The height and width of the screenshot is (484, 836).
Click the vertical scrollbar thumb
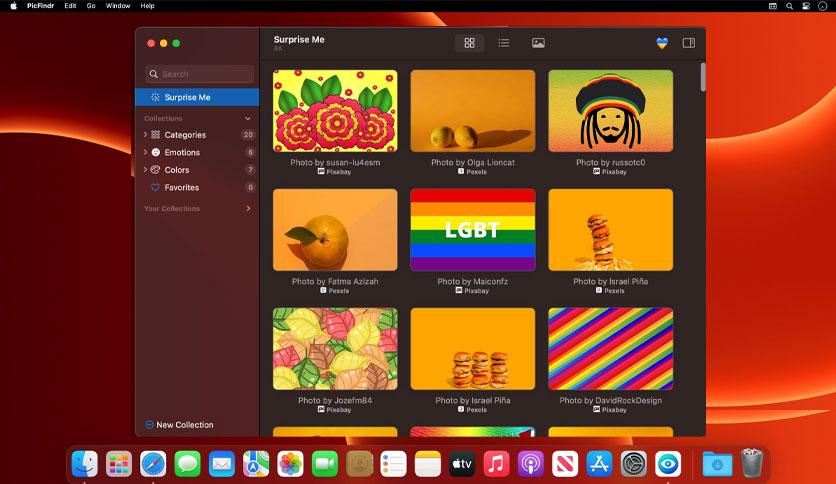click(x=703, y=77)
